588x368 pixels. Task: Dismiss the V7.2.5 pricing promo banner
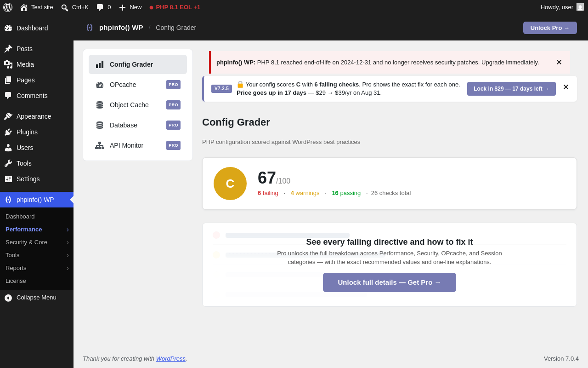coord(566,87)
